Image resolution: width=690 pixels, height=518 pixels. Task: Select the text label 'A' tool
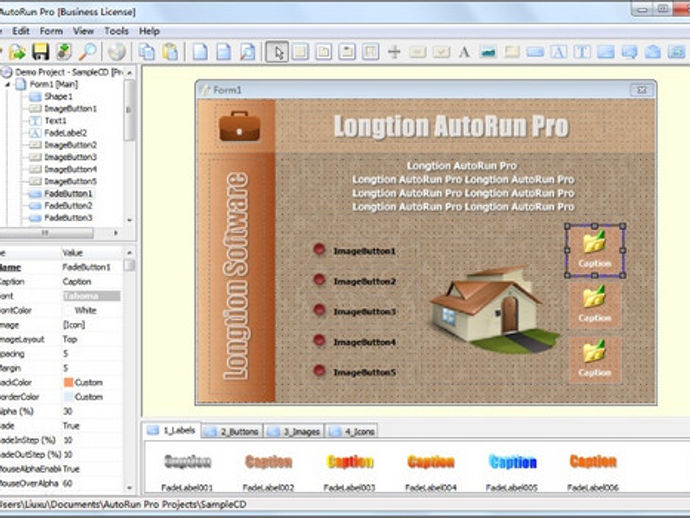tap(464, 52)
